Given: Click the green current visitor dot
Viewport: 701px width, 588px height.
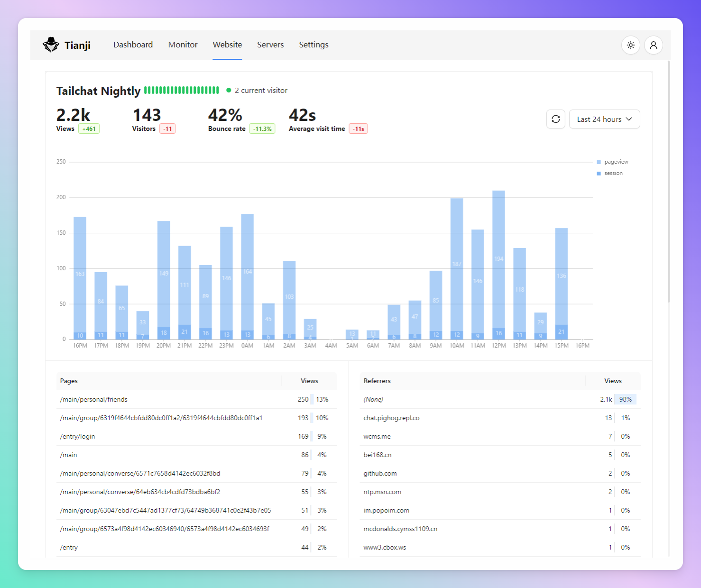Looking at the screenshot, I should point(229,90).
